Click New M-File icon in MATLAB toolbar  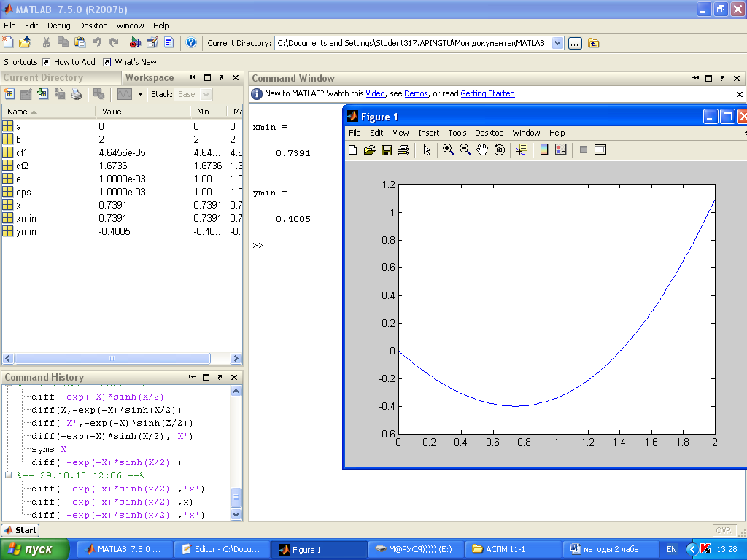point(8,43)
